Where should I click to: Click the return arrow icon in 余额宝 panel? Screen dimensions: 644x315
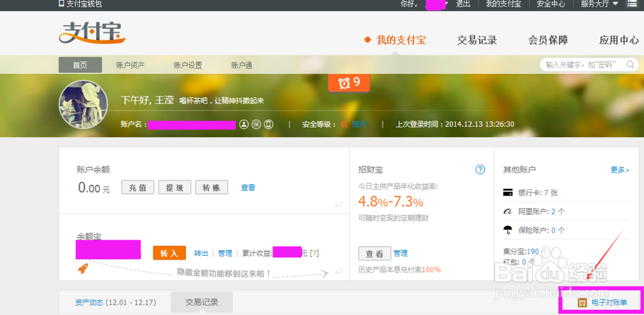(339, 271)
